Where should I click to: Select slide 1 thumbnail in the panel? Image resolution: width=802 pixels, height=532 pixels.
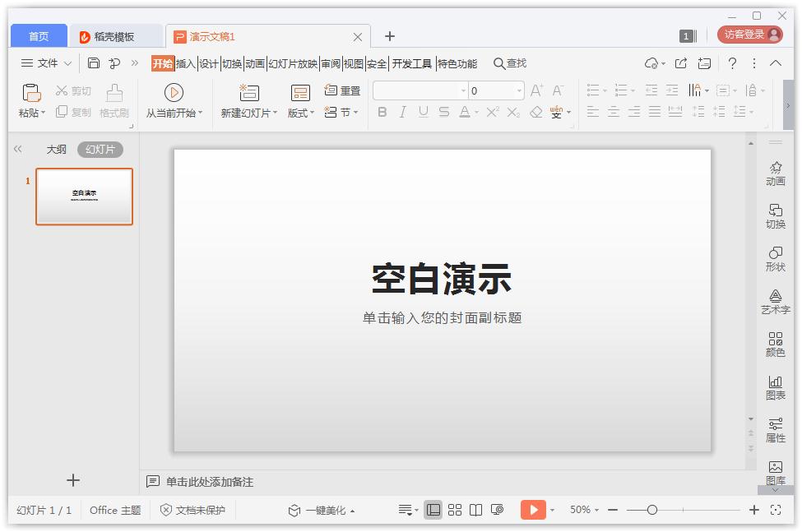pyautogui.click(x=84, y=196)
